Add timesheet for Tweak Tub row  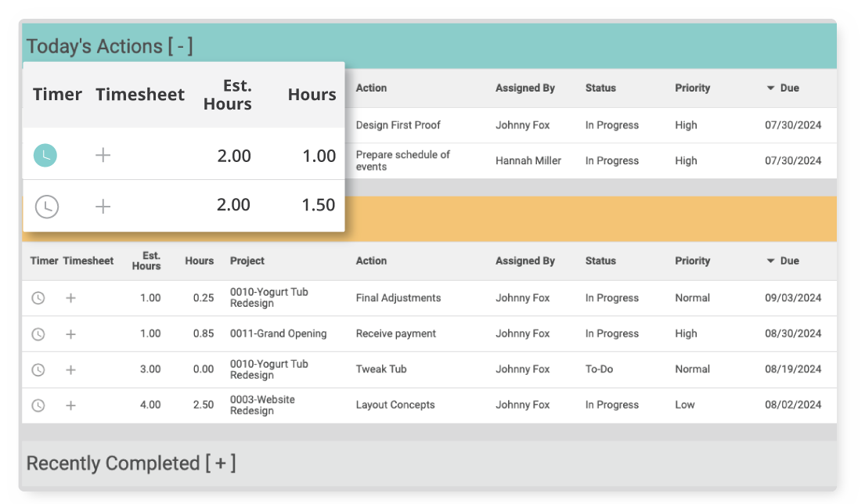pyautogui.click(x=70, y=369)
